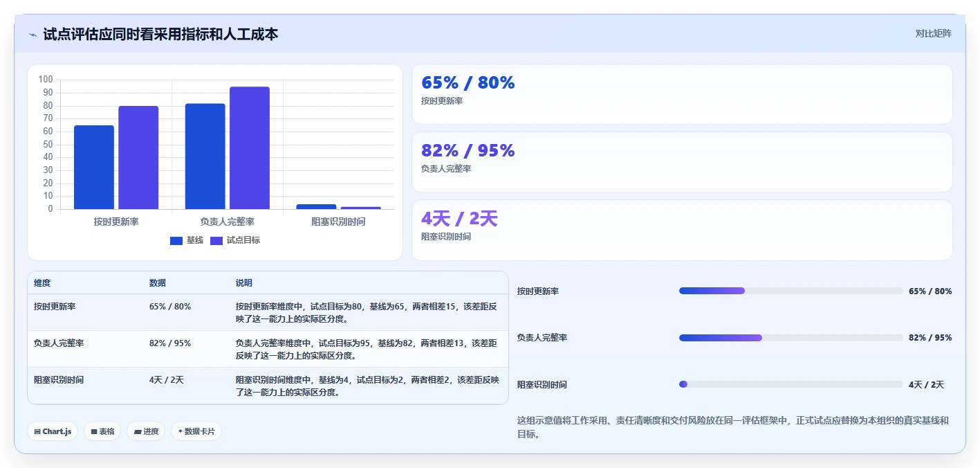Click the 试点目标 bar for 阻塞识别时间
This screenshot has width=980, height=468.
[x=361, y=208]
